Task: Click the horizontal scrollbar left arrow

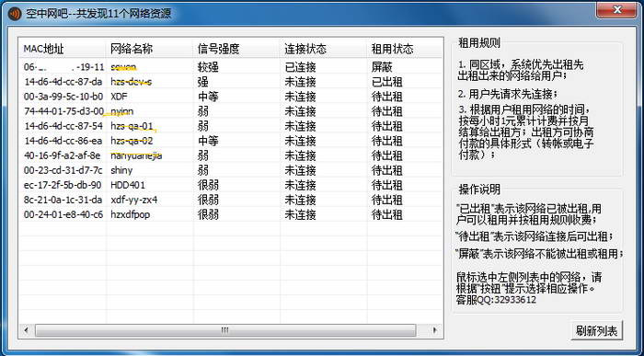Action: click(x=27, y=330)
